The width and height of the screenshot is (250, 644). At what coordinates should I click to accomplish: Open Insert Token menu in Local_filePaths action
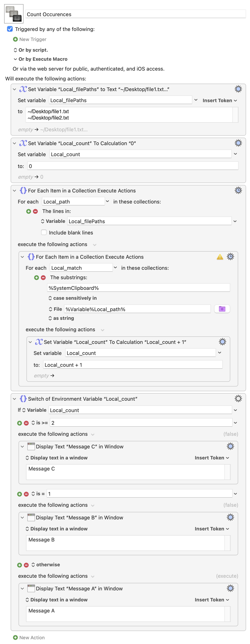(219, 101)
